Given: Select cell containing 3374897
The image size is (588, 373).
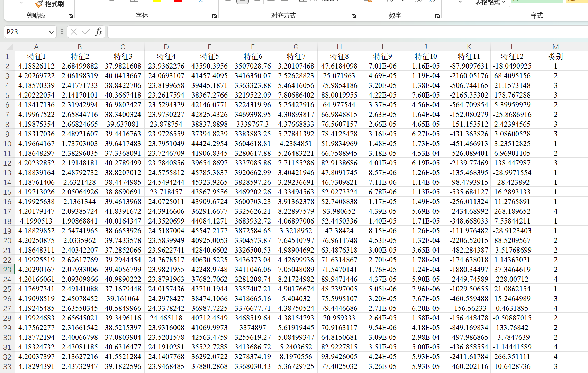Looking at the screenshot, I should pos(253,328).
